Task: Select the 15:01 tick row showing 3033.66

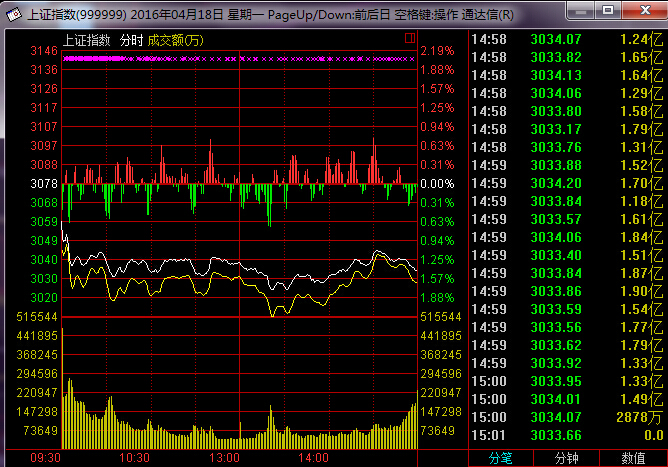Action: (x=567, y=435)
